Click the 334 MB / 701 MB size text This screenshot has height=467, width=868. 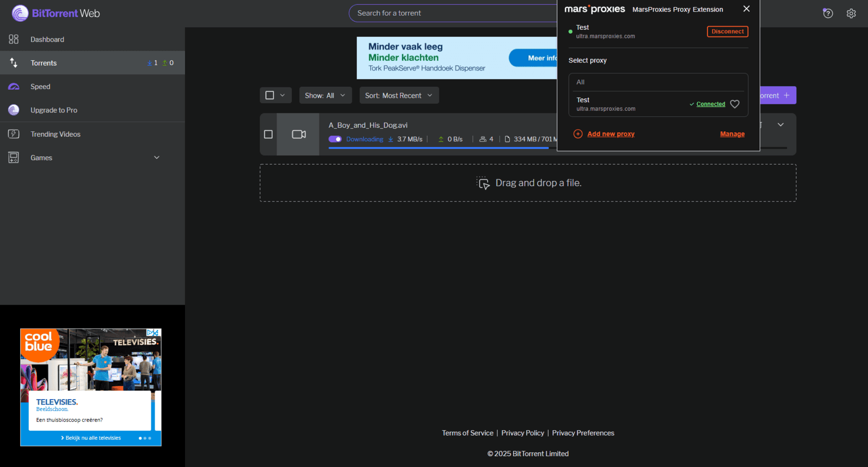[x=535, y=139]
